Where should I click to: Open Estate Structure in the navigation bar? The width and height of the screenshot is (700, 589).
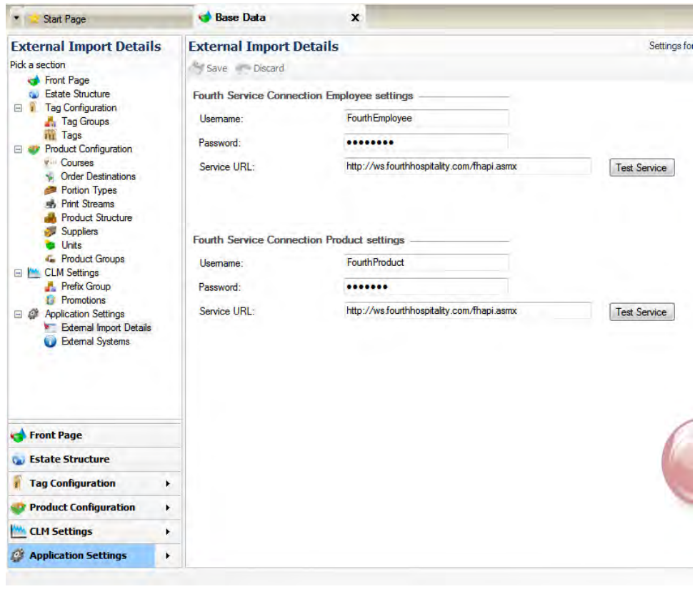click(94, 460)
